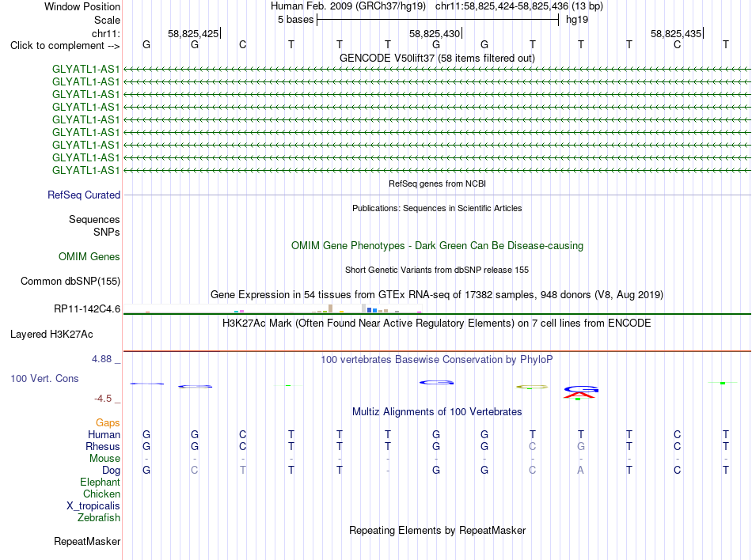
Task: Click the -4.5 PhyloP lower limit value
Action: point(103,398)
